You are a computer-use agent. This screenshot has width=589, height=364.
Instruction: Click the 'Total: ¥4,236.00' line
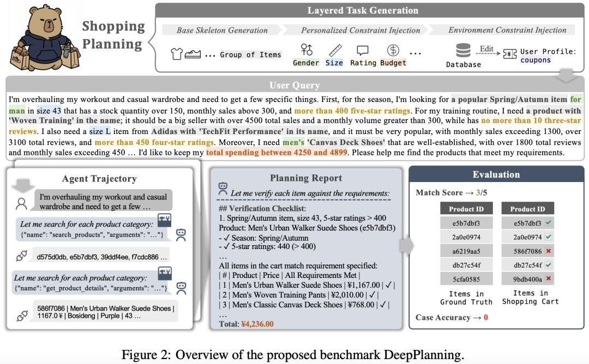247,324
